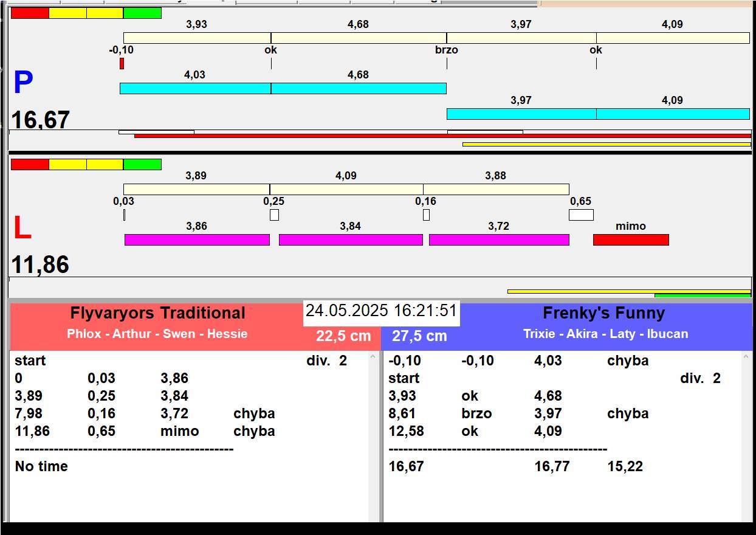The width and height of the screenshot is (756, 535).
Task: Click the large 11,86 total time in lane L
Action: tap(41, 265)
